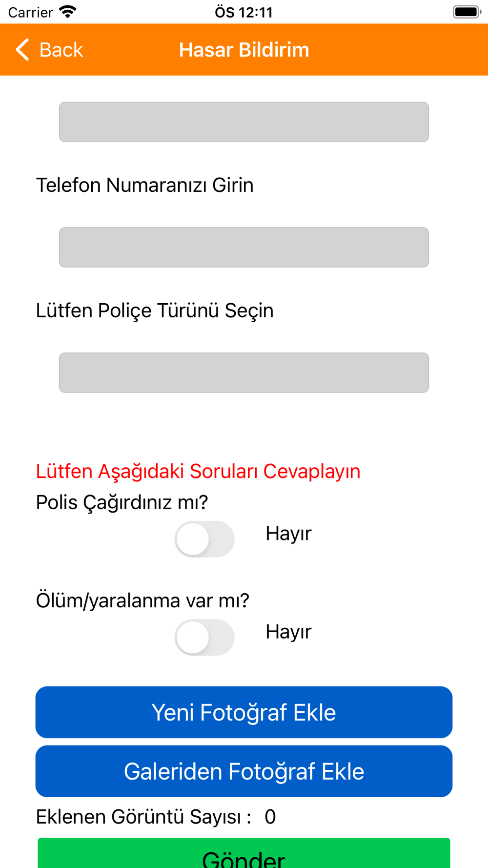Tap the red Lütfen Aşağıdaki Soruları Cevaplayın heading

pyautogui.click(x=198, y=472)
